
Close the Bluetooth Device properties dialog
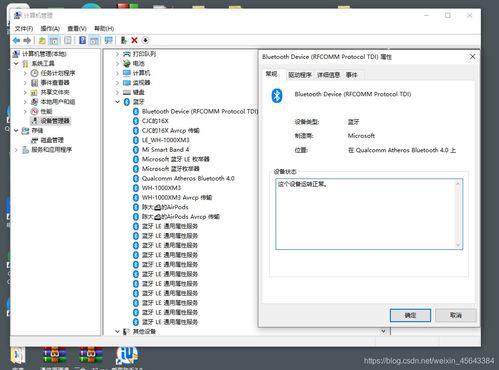click(472, 57)
